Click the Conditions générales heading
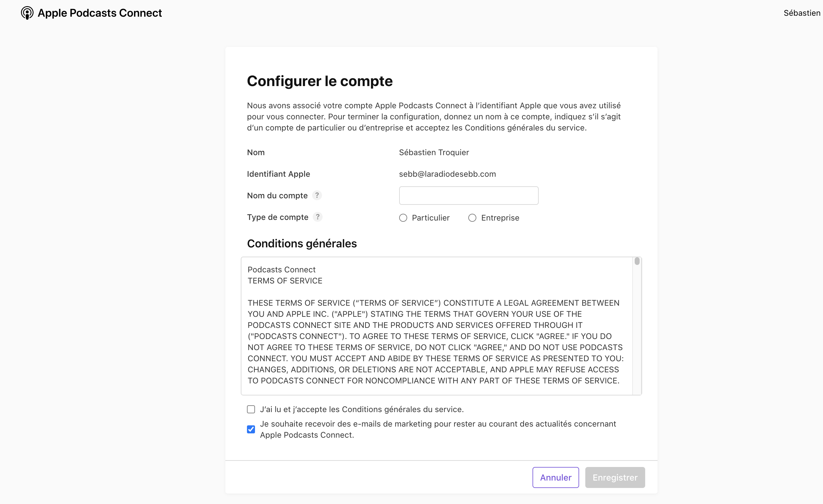 (x=302, y=244)
